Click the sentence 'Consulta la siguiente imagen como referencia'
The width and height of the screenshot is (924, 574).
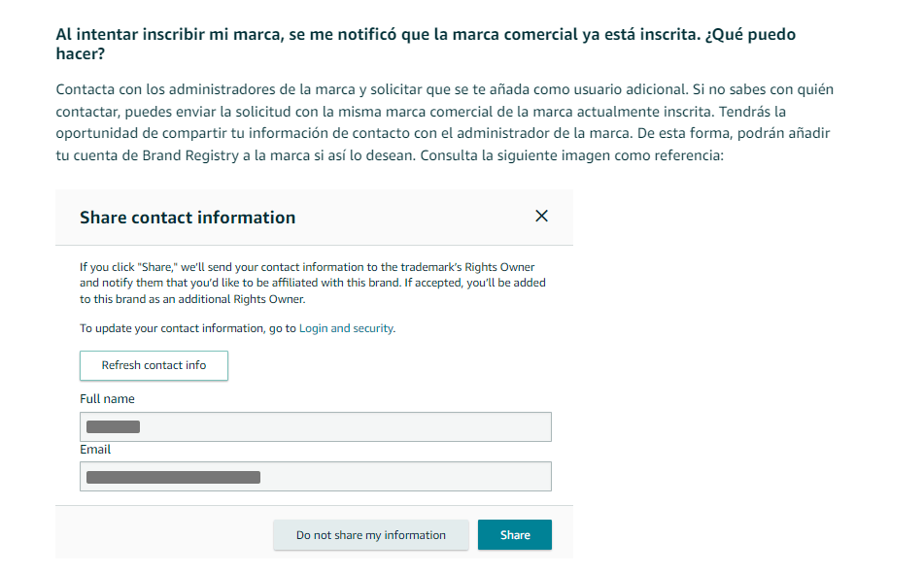[571, 155]
